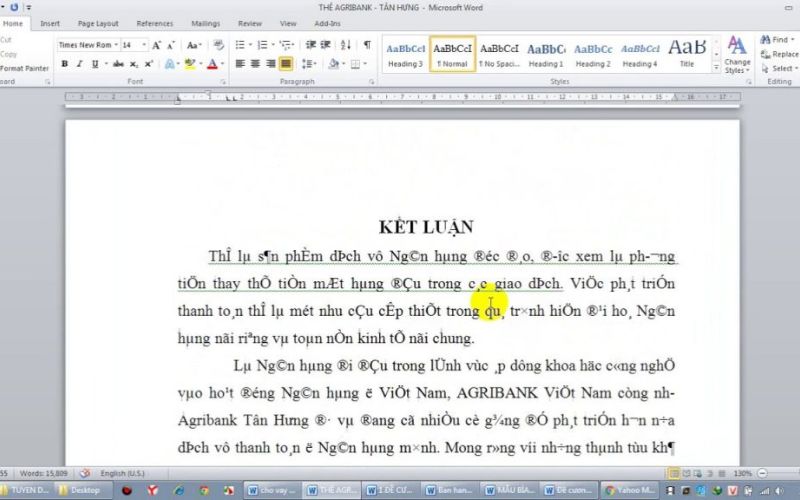The image size is (800, 500).
Task: Click Bullets list icon
Action: click(240, 45)
